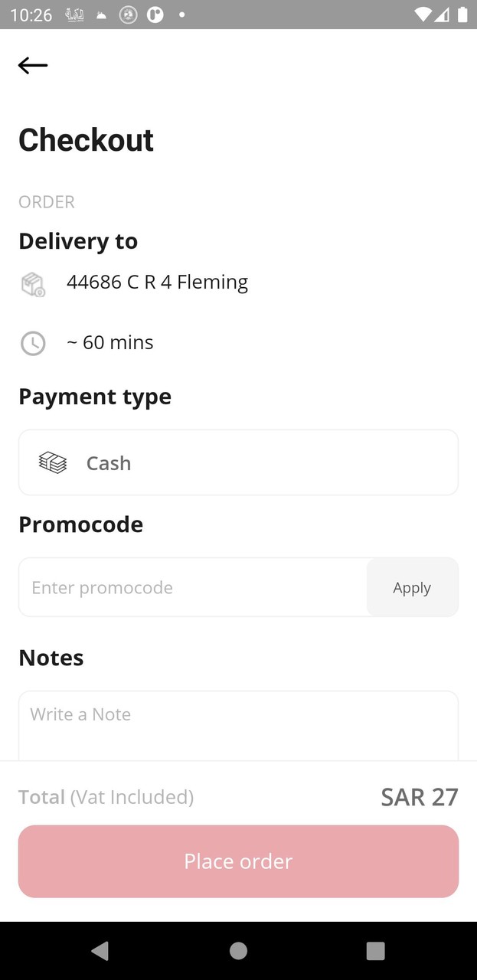Click the Write a Note text area
The width and height of the screenshot is (477, 980).
click(x=238, y=724)
